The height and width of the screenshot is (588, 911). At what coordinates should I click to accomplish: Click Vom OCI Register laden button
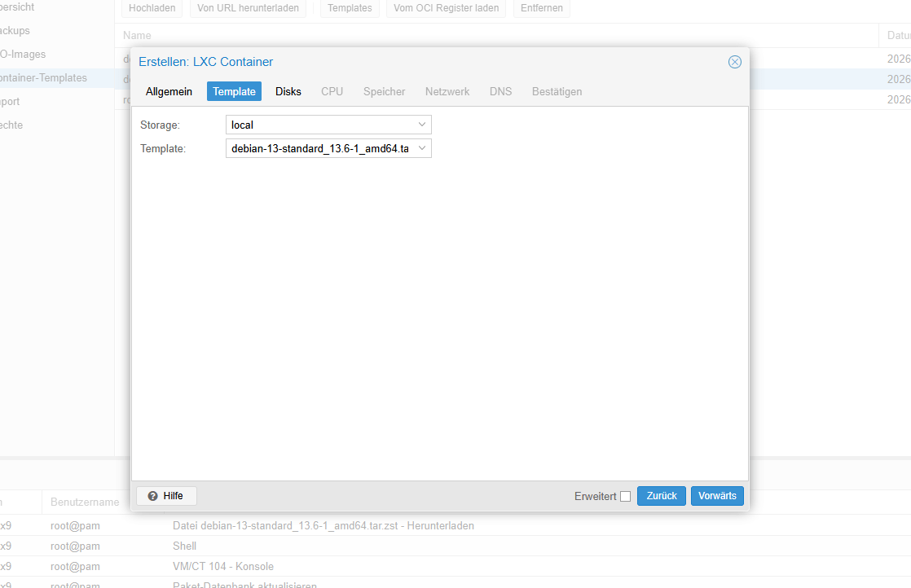pos(447,8)
